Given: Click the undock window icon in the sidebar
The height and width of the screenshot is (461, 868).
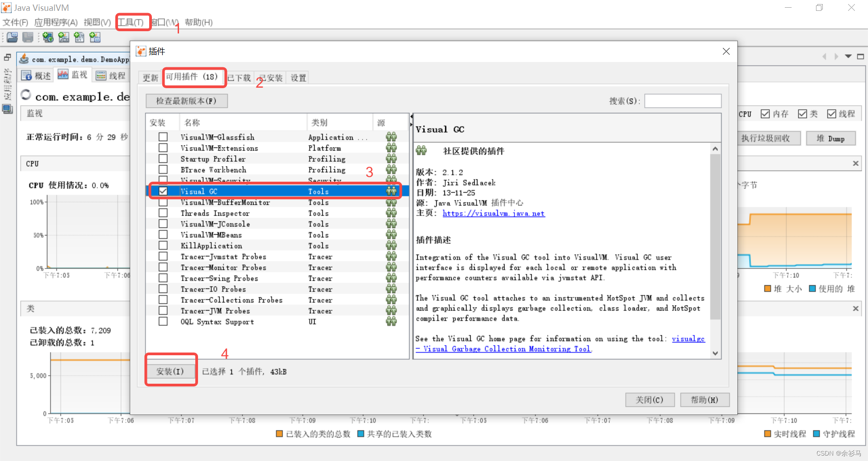Looking at the screenshot, I should tap(7, 57).
